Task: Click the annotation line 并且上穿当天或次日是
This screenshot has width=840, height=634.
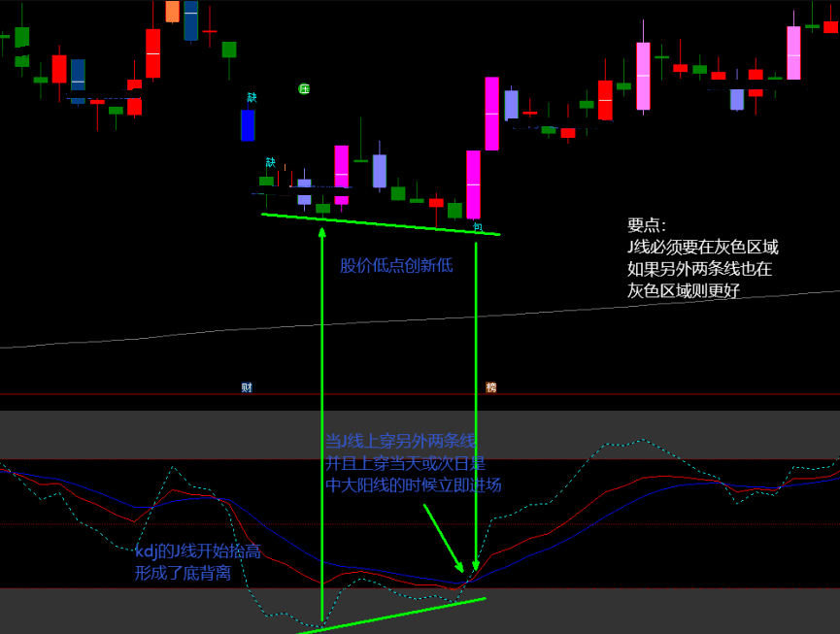Action: pyautogui.click(x=406, y=463)
